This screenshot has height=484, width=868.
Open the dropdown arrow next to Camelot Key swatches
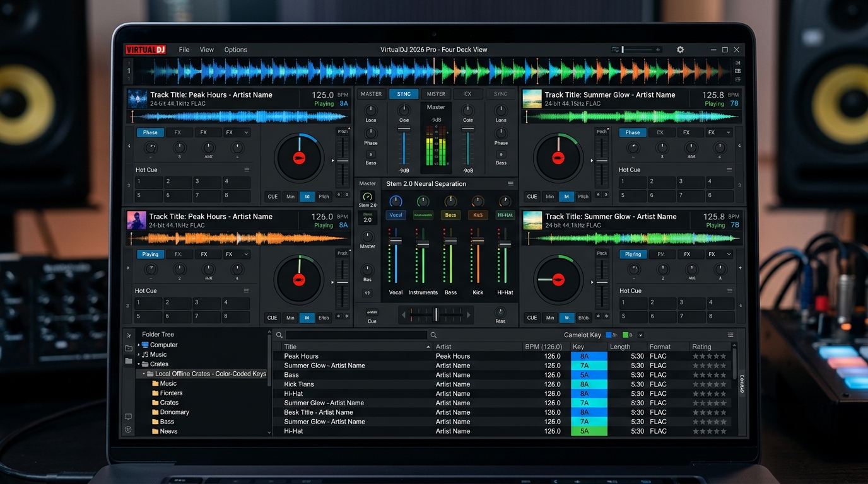pos(641,335)
